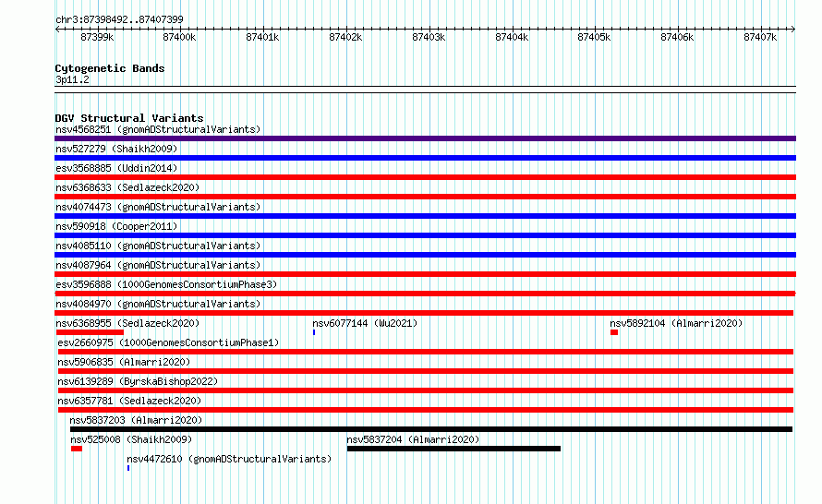Select the 3p11.2 cytogenetic band label

[x=72, y=79]
